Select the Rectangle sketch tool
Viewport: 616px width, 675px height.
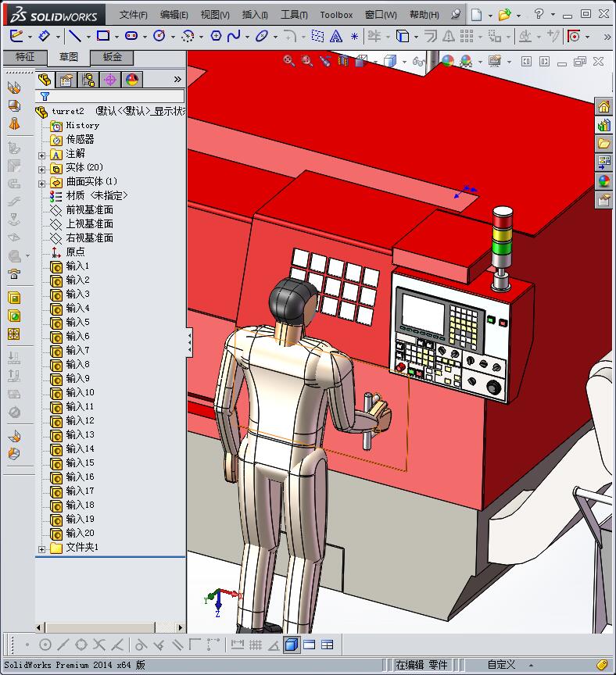(102, 36)
